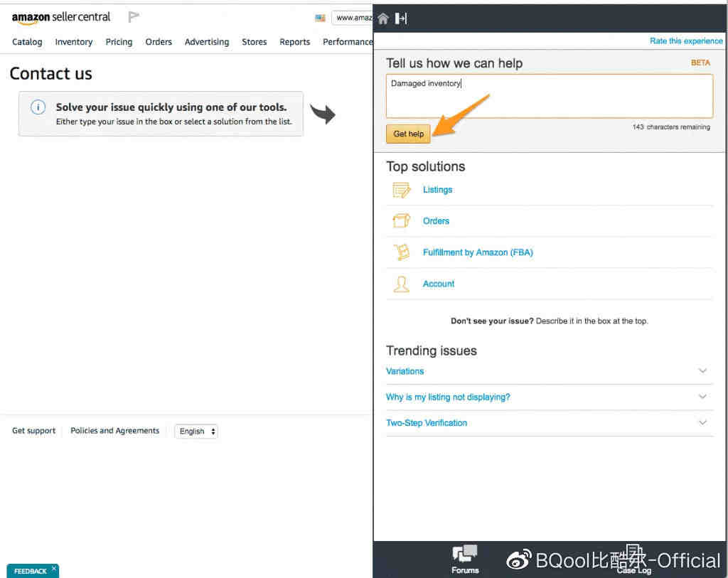Click the Rate this experience link
Viewport: 728px width, 578px height.
[686, 41]
